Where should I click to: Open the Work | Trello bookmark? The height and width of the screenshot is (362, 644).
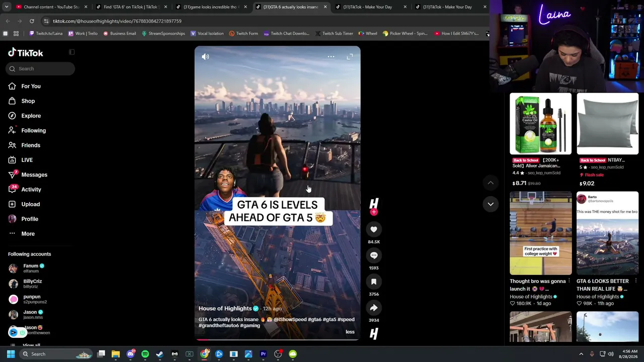83,34
